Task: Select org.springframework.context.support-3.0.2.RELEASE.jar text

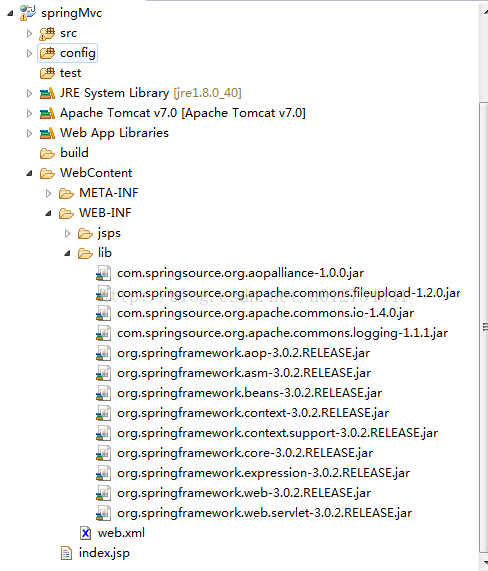Action: pyautogui.click(x=278, y=433)
